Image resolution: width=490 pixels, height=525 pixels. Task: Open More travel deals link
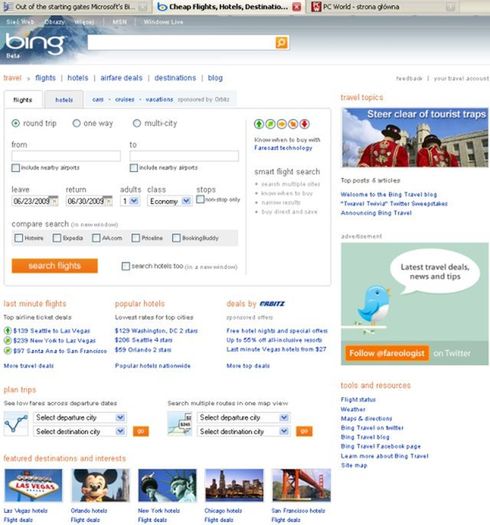tap(29, 366)
